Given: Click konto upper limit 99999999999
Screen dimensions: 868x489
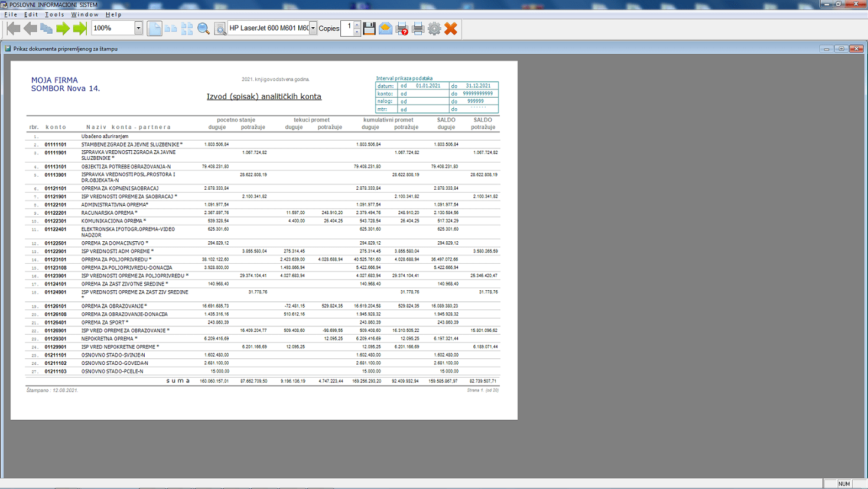Looking at the screenshot, I should click(478, 93).
